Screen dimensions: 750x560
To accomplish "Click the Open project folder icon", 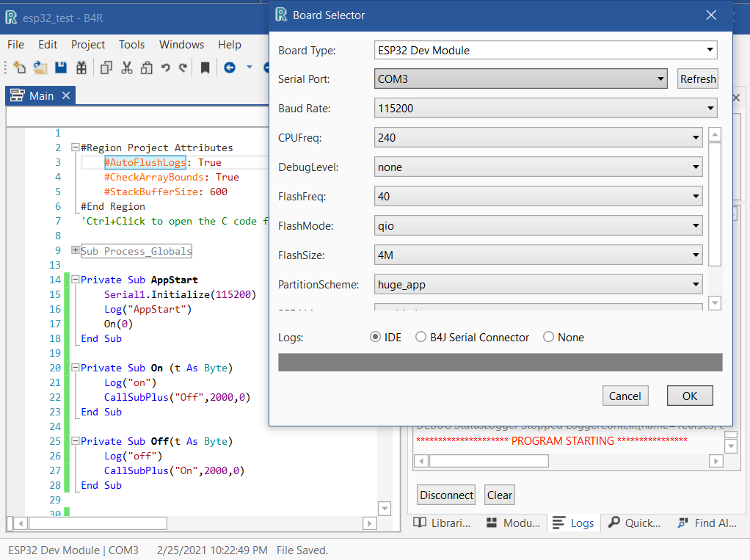I will point(40,68).
